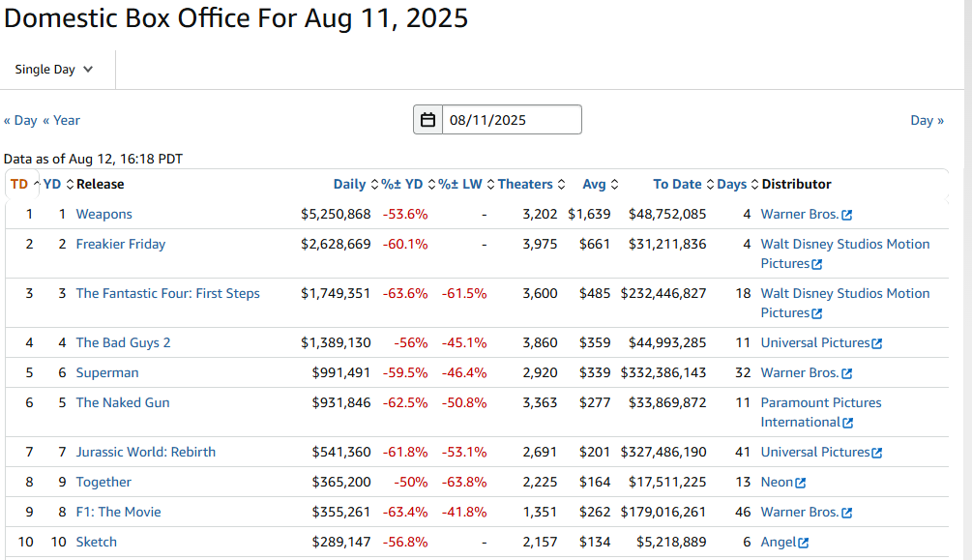The width and height of the screenshot is (972, 560).
Task: Click F1: The Movie theater count 1,351
Action: (540, 512)
